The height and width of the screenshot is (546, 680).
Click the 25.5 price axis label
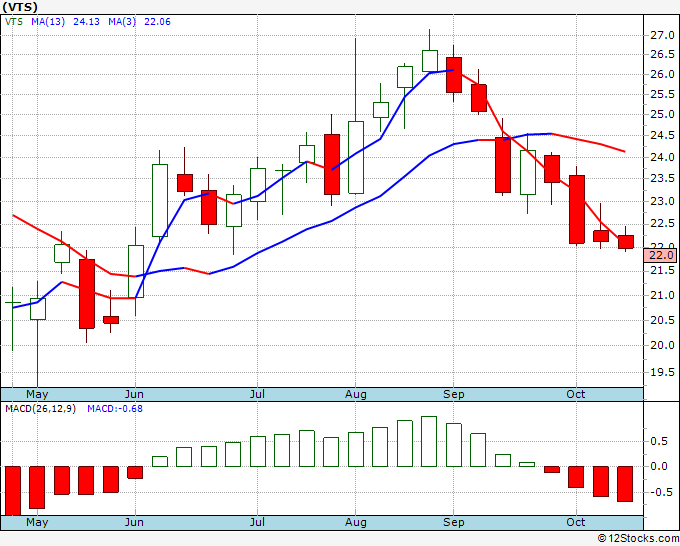662,94
